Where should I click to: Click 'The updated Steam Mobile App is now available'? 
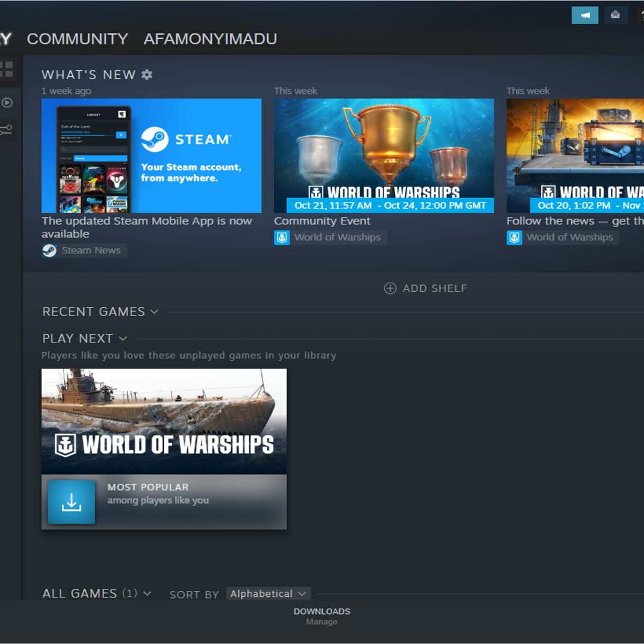pyautogui.click(x=147, y=228)
